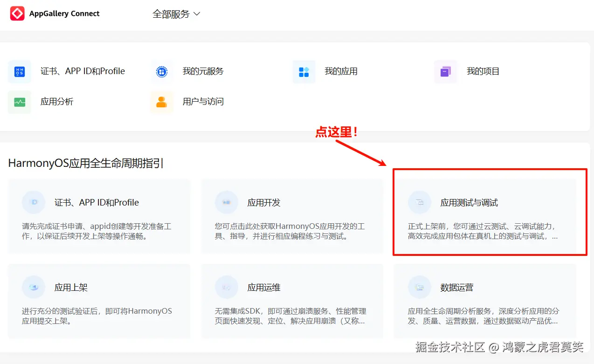Open the 我的元服务 shortcut label
This screenshot has height=364, width=594.
tap(203, 71)
